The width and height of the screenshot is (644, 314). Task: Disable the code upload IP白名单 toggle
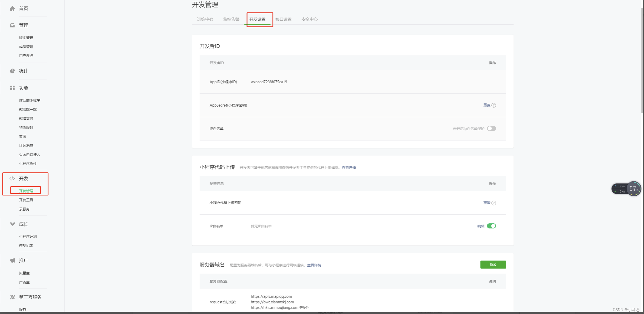tap(491, 226)
